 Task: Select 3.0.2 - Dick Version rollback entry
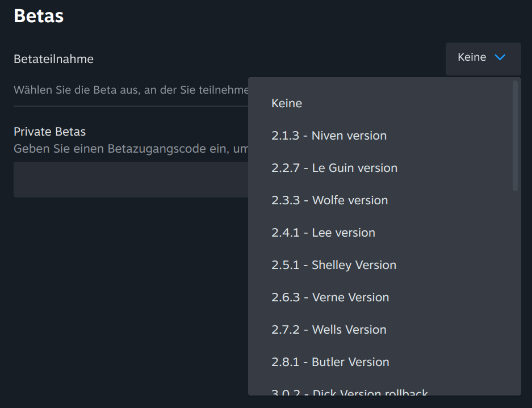coord(349,392)
